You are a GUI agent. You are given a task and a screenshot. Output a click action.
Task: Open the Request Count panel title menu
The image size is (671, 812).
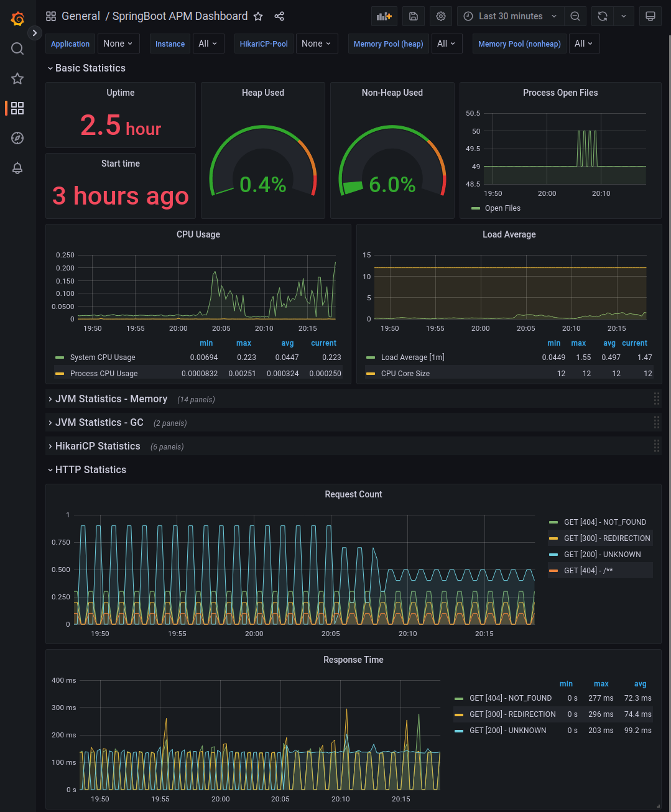(x=353, y=494)
